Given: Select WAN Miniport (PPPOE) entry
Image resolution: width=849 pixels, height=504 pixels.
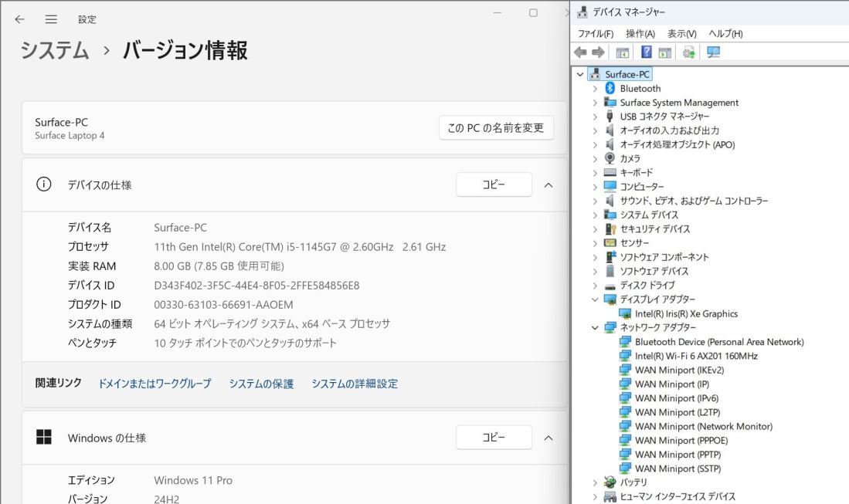Looking at the screenshot, I should tap(681, 440).
